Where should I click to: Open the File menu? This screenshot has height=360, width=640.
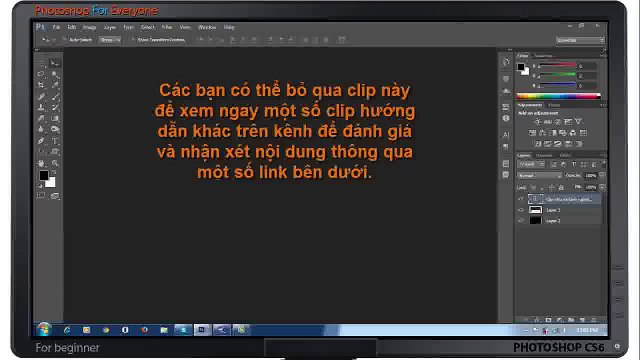(x=56, y=27)
